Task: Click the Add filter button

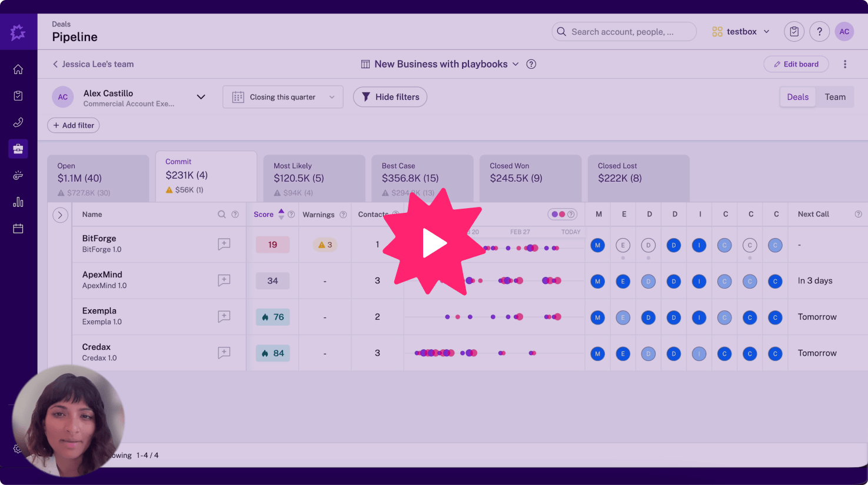Action: coord(74,125)
